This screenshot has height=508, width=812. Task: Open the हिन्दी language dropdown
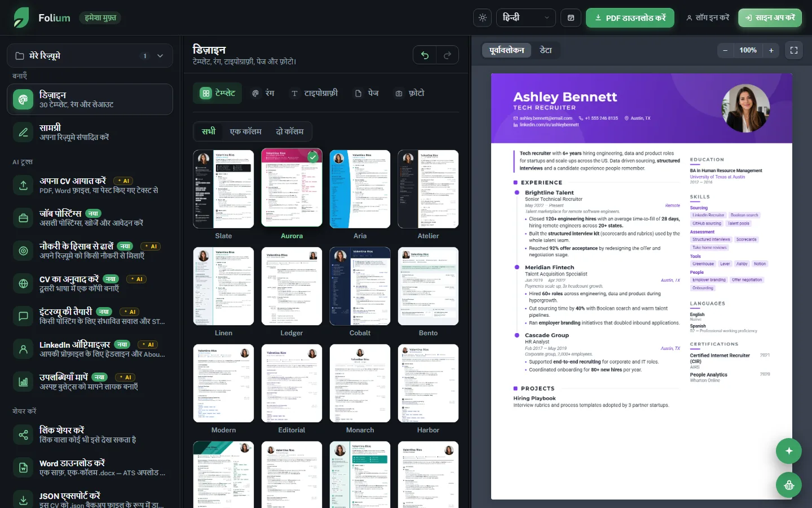pyautogui.click(x=526, y=17)
